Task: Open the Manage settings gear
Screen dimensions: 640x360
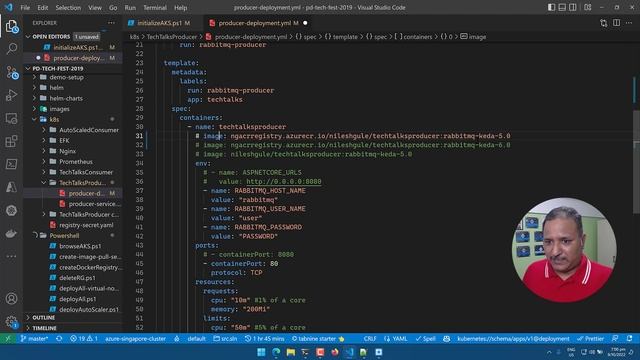Action: click(x=11, y=322)
